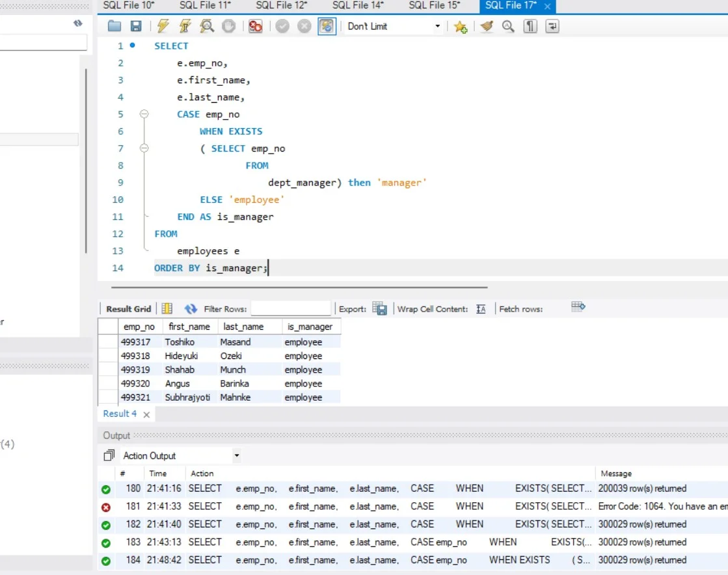Toggle the auto-commit mode button
This screenshot has height=575, width=728.
point(327,27)
